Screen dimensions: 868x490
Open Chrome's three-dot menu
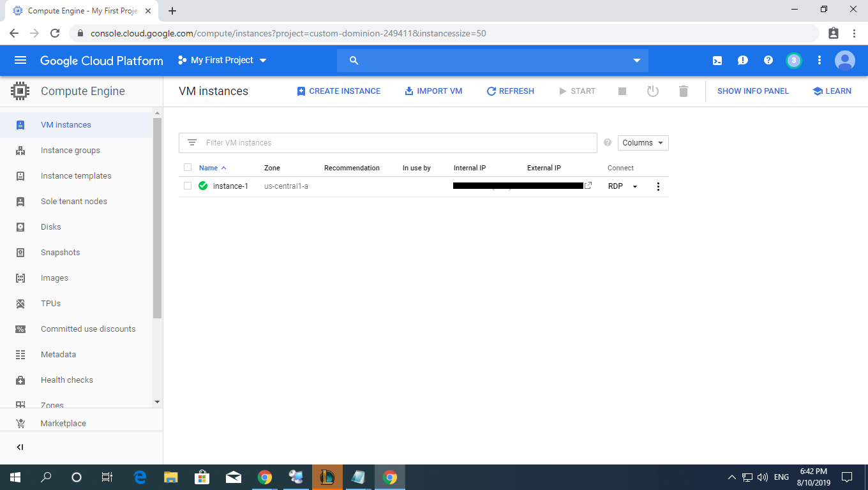(854, 33)
